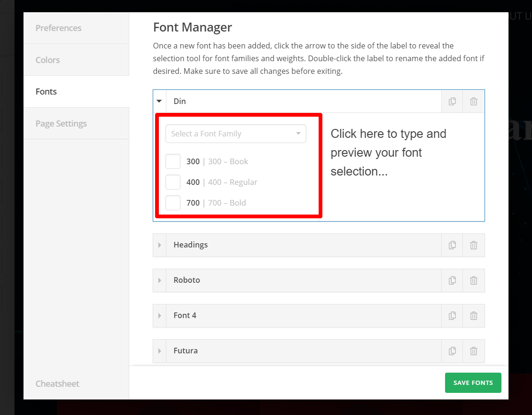This screenshot has width=532, height=415.
Task: Collapse the Din font panel
Action: [159, 101]
